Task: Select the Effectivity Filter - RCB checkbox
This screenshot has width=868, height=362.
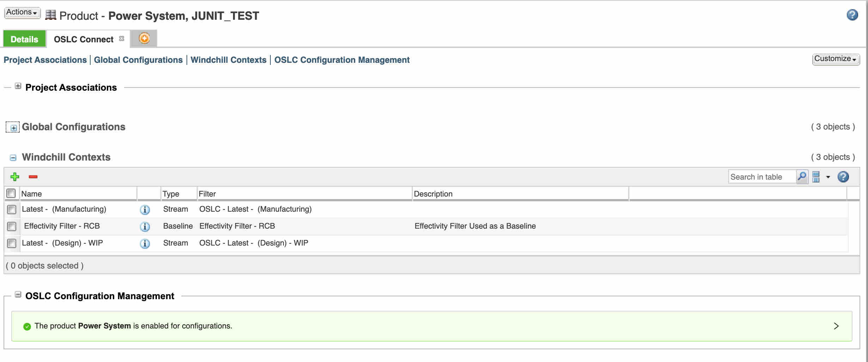Action: (x=12, y=227)
